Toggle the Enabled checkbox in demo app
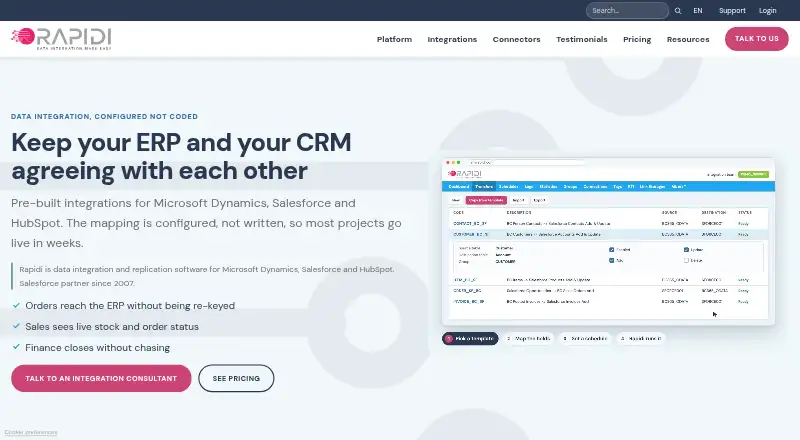Image resolution: width=800 pixels, height=440 pixels. pos(612,250)
